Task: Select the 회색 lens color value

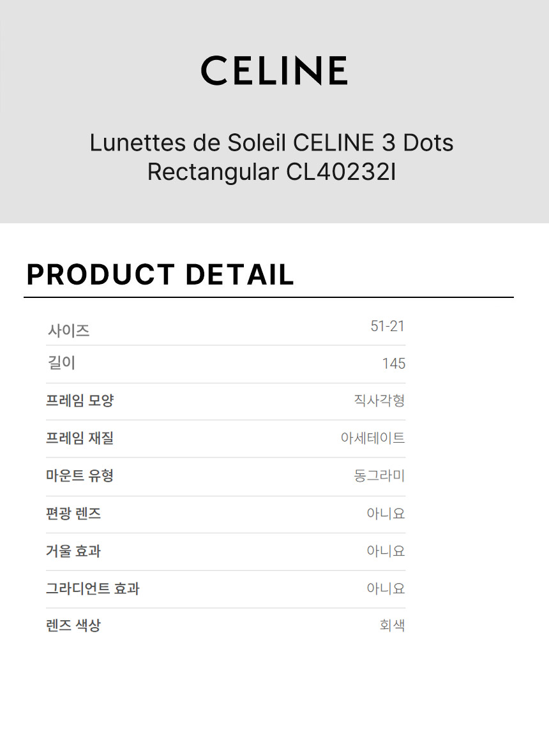Action: [392, 625]
